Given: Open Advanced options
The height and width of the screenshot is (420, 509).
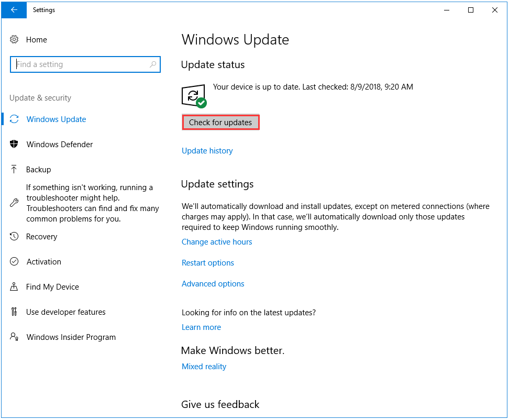Looking at the screenshot, I should [x=213, y=283].
